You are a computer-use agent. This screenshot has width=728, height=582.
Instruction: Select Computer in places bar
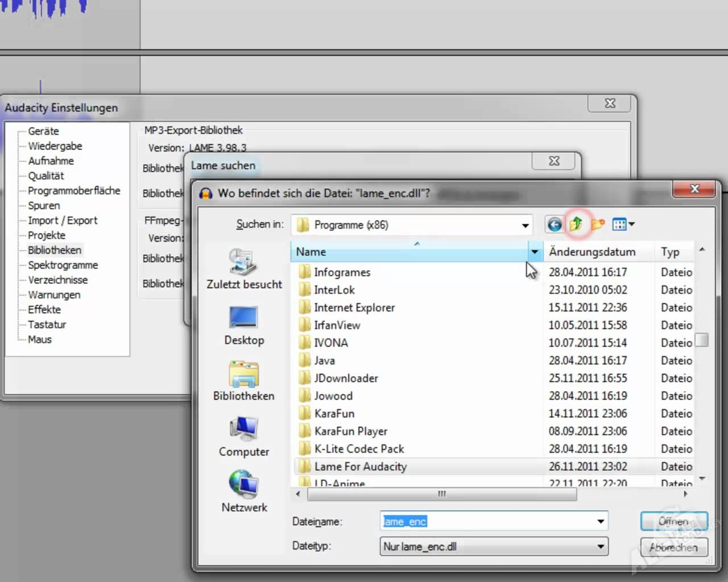click(244, 436)
